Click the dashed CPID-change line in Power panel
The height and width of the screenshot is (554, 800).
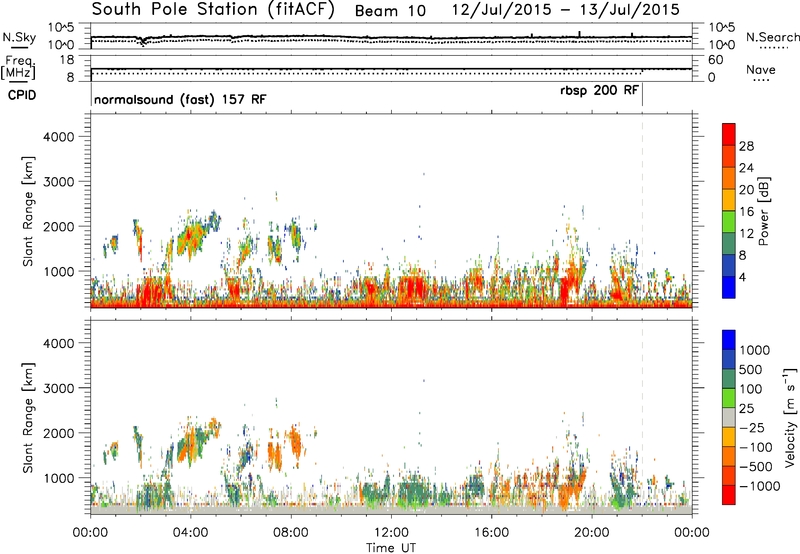click(x=642, y=211)
